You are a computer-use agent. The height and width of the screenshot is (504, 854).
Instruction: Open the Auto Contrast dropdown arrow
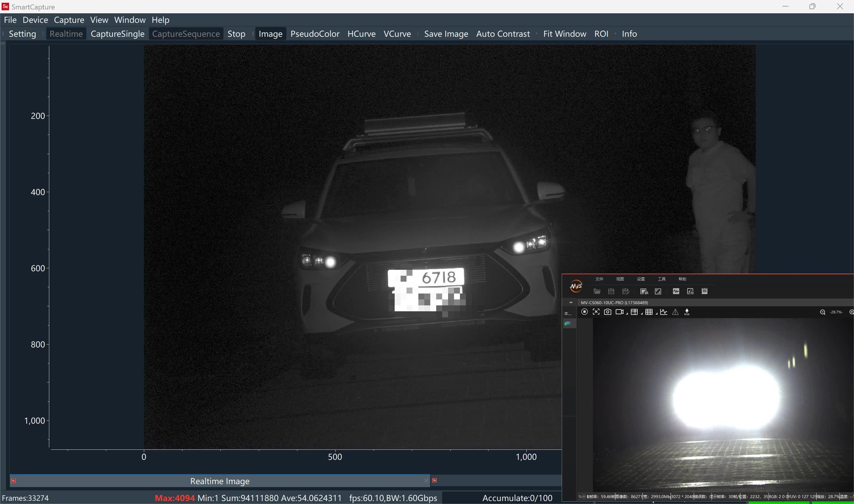[536, 34]
